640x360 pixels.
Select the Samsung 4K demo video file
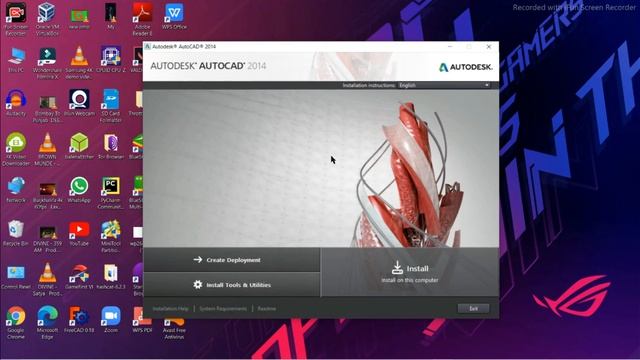pos(79,63)
